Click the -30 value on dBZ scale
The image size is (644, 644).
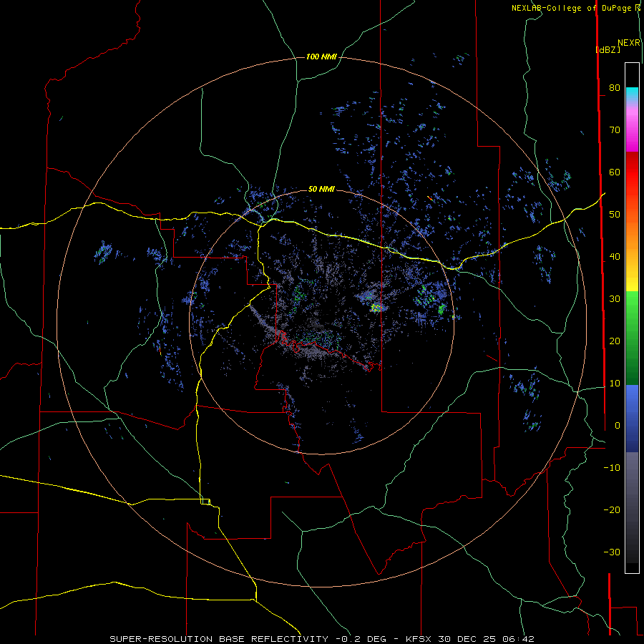pos(612,552)
